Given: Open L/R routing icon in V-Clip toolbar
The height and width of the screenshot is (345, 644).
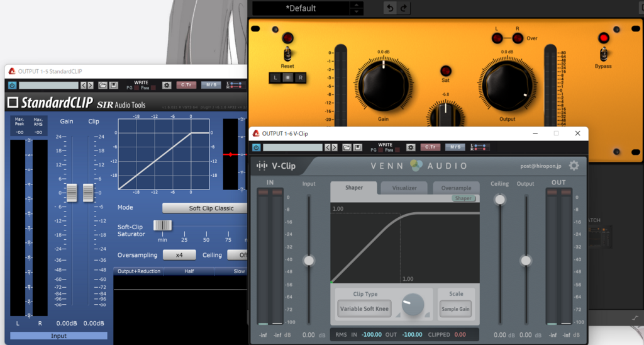Looking at the screenshot, I should pyautogui.click(x=479, y=147).
